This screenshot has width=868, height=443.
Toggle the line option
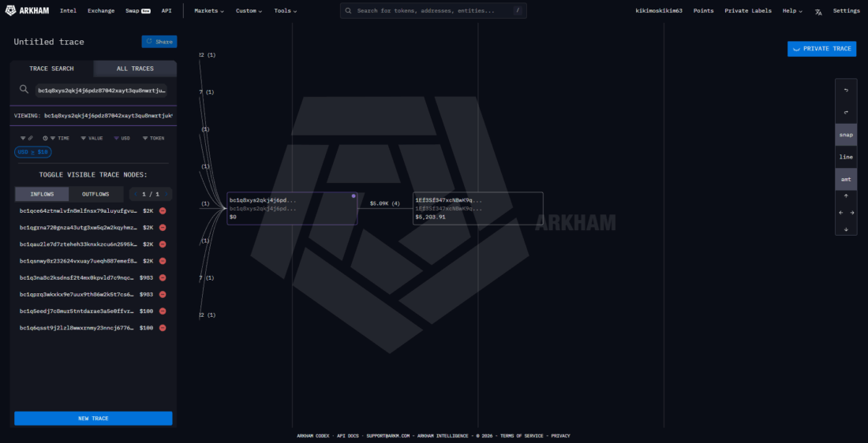[846, 157]
